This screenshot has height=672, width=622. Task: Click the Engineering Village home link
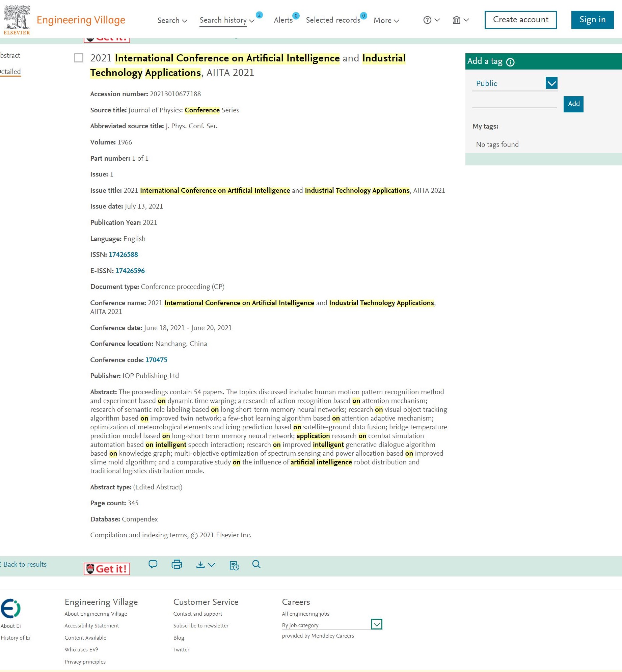[x=81, y=20]
